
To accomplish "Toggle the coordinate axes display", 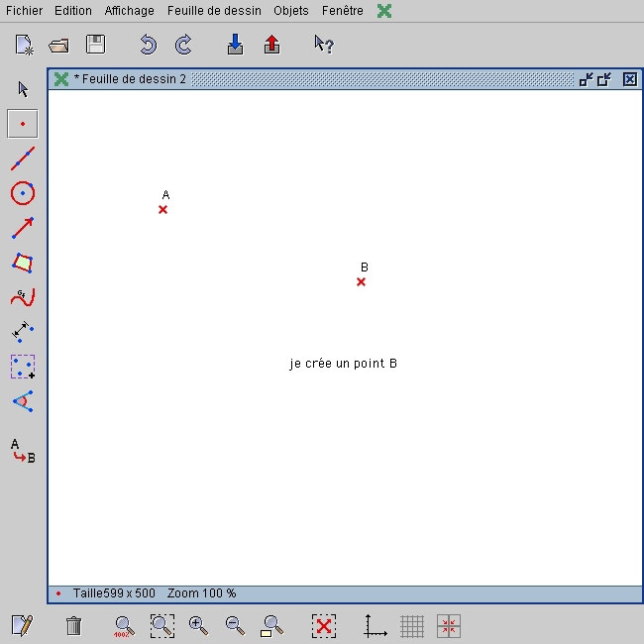I will (376, 626).
